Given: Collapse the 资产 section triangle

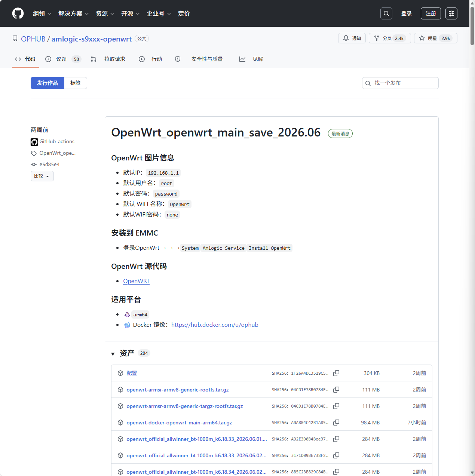Looking at the screenshot, I should pyautogui.click(x=113, y=354).
